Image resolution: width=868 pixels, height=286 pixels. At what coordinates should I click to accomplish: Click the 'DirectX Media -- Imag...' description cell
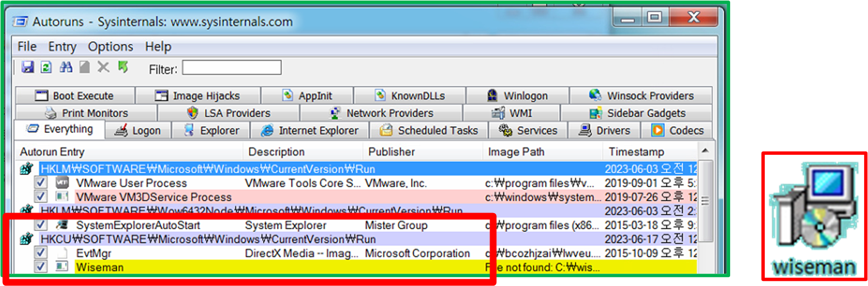pyautogui.click(x=302, y=253)
